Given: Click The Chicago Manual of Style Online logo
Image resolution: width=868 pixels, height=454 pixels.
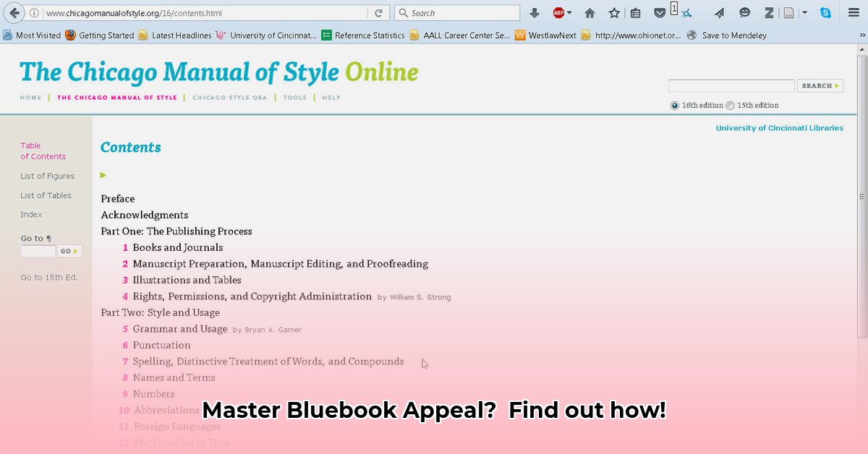Looking at the screenshot, I should click(x=219, y=72).
